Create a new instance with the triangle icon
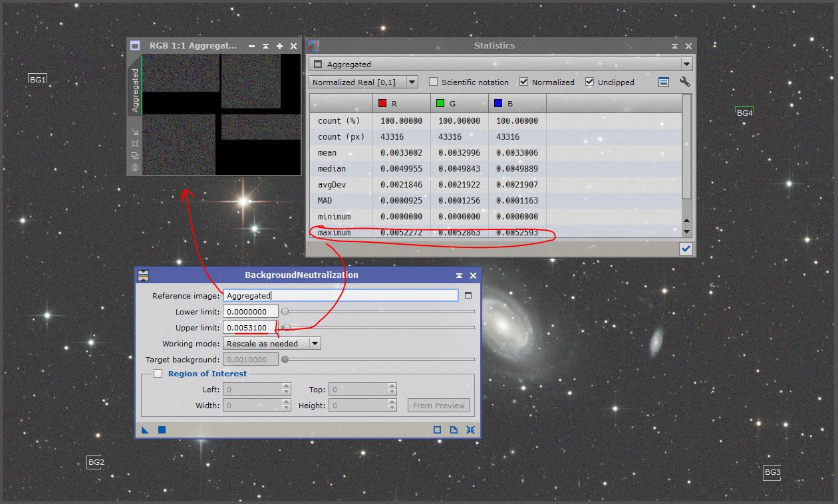 [145, 430]
